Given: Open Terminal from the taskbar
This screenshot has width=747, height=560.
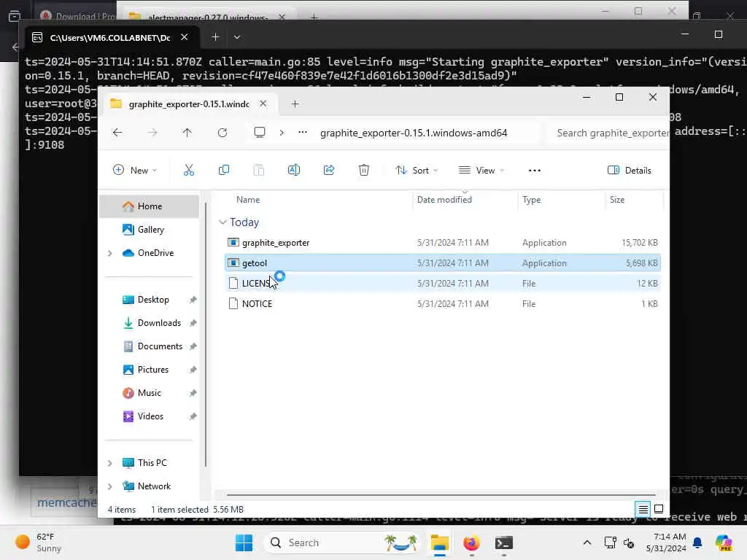Looking at the screenshot, I should (503, 542).
